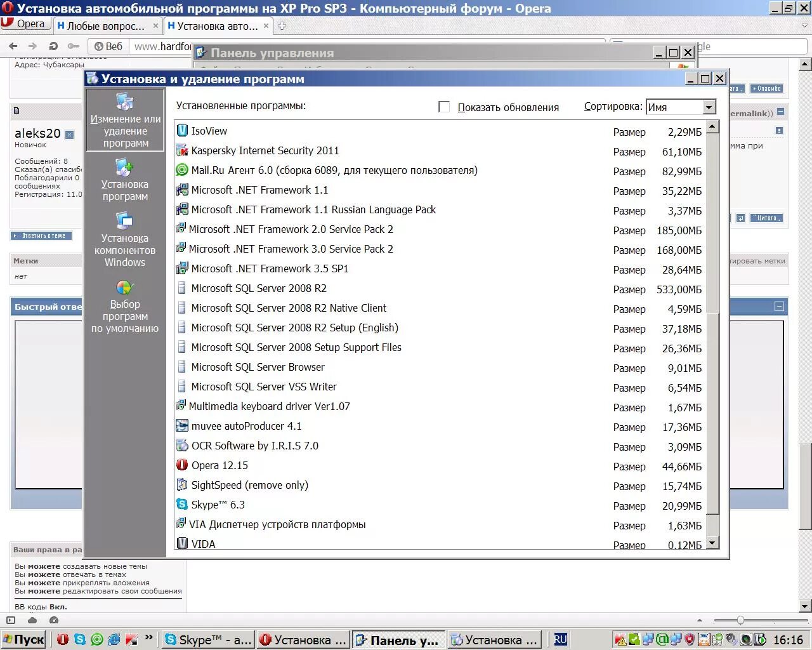Image resolution: width=812 pixels, height=650 pixels.
Task: Click the Opera page vertical scrollbar thumb
Action: (x=805, y=486)
